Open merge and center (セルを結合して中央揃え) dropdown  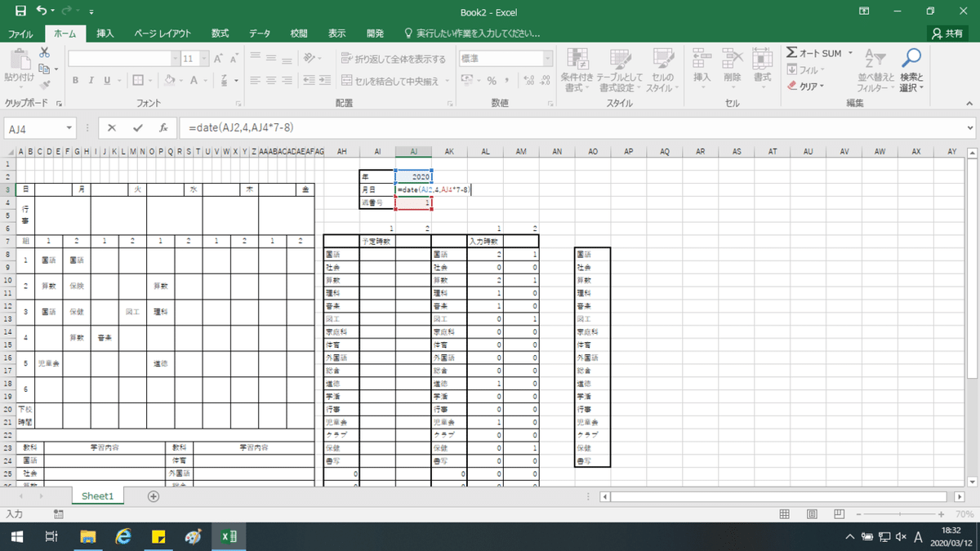point(447,81)
